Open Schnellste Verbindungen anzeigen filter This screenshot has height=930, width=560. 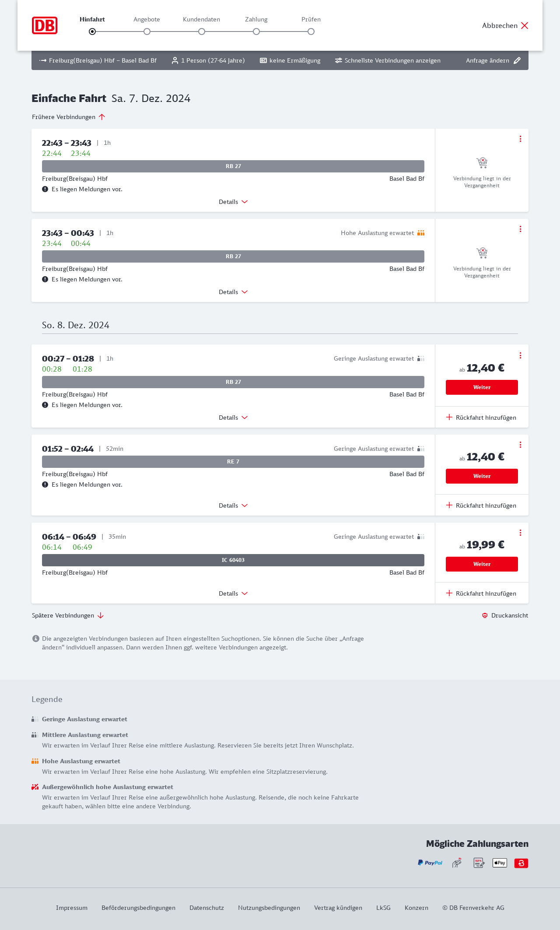point(388,60)
